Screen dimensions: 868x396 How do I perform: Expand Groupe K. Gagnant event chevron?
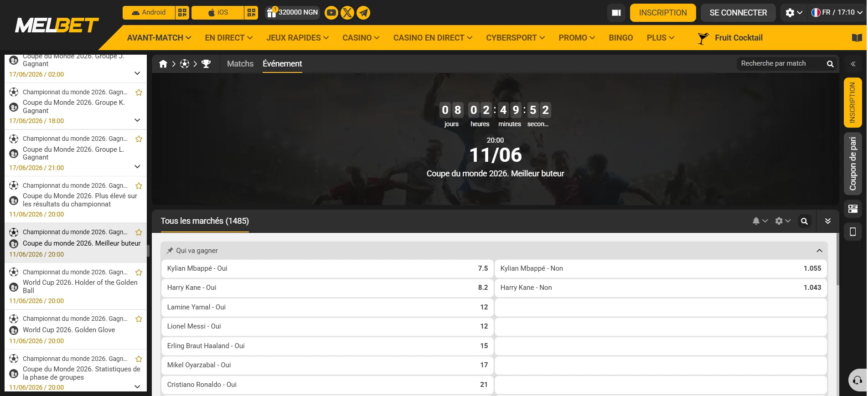click(x=137, y=120)
